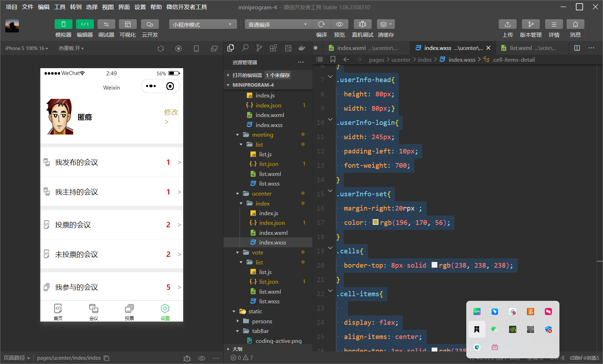Switch to 首页 tab in simulator
The width and height of the screenshot is (603, 364).
(x=58, y=312)
